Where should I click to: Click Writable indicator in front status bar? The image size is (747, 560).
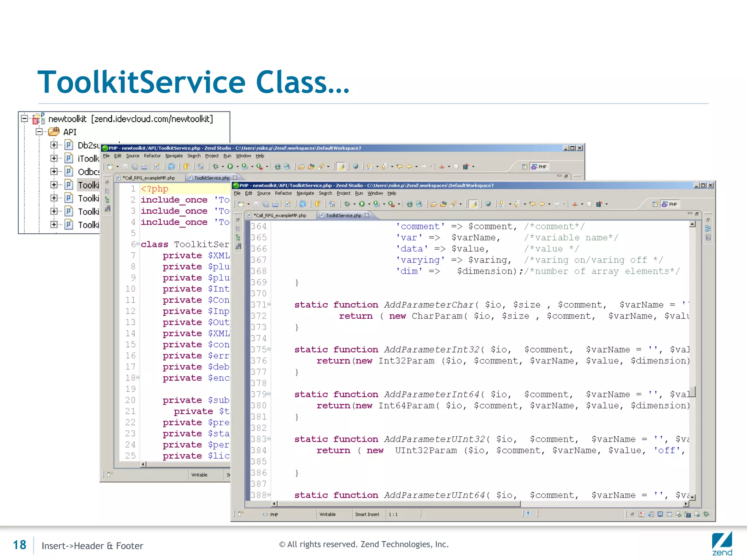coord(328,514)
